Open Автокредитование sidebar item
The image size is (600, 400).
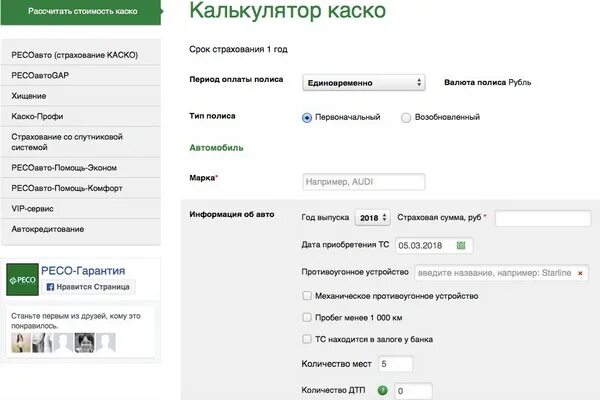click(x=81, y=229)
